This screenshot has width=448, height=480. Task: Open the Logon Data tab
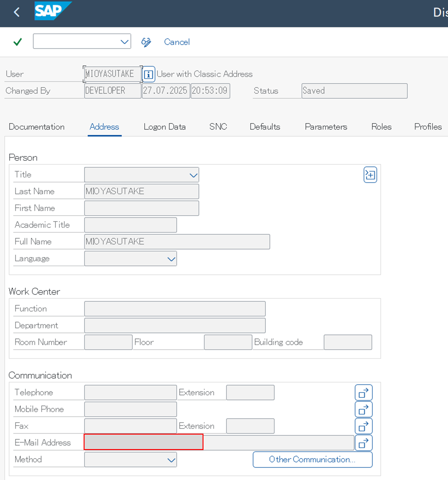point(165,127)
